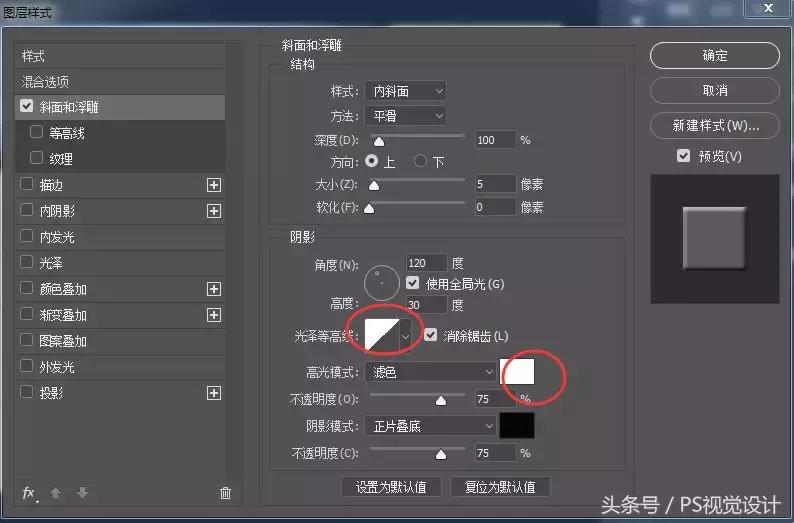Screen dimensions: 794x523
Task: Enable the 图案叠加 checkbox
Action: coord(26,339)
